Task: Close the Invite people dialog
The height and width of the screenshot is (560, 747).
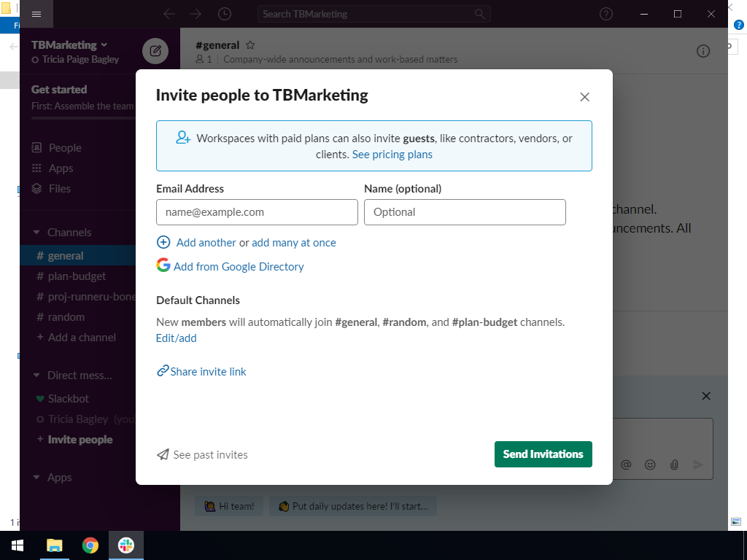Action: click(x=584, y=97)
